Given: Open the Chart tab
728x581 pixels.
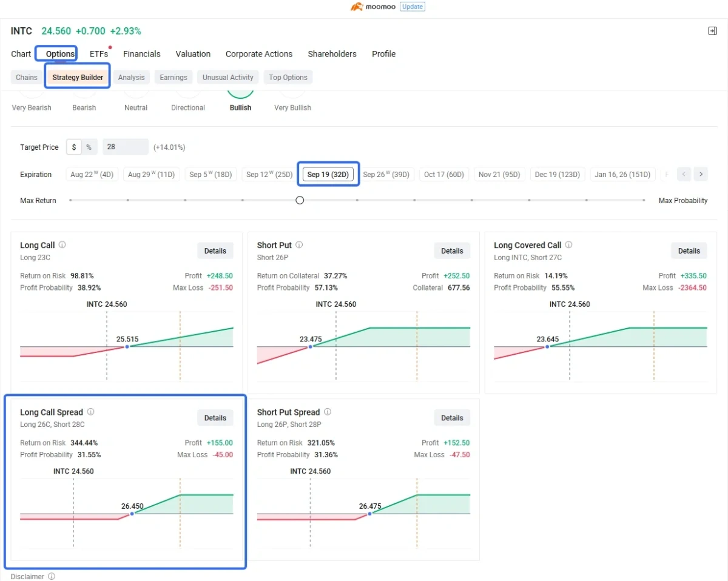Looking at the screenshot, I should tap(21, 54).
